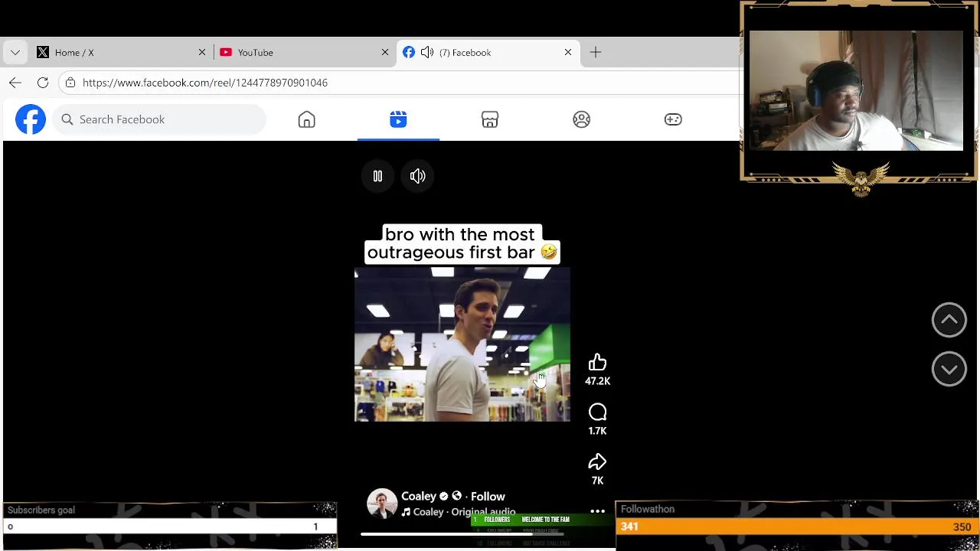Click the 1.7K comments count
Viewport: 980px width, 551px height.
tap(597, 431)
